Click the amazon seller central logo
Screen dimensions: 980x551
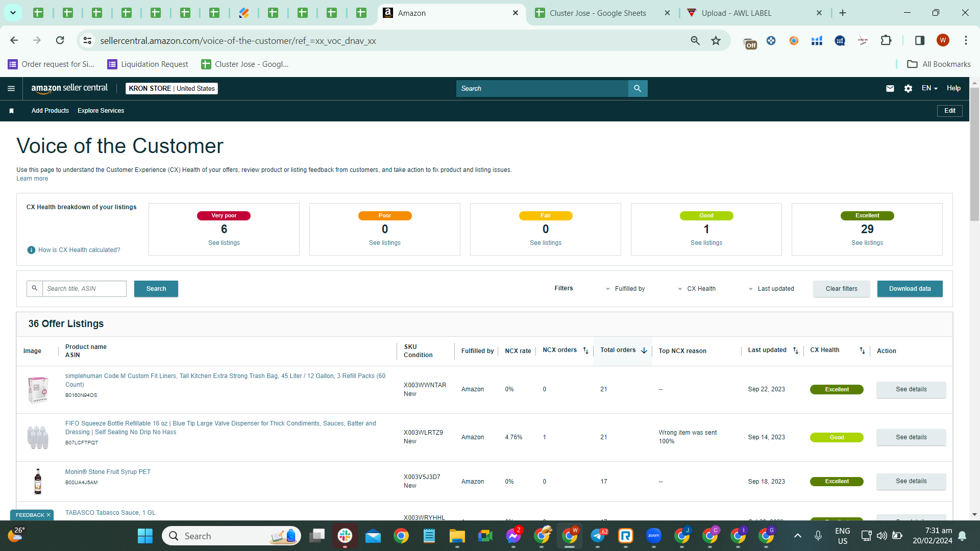coord(69,88)
